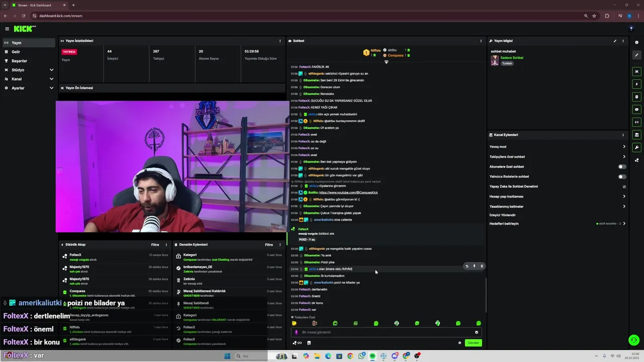644x362 pixels.
Task: Open Sohbet panel three-dot options
Action: [481, 41]
